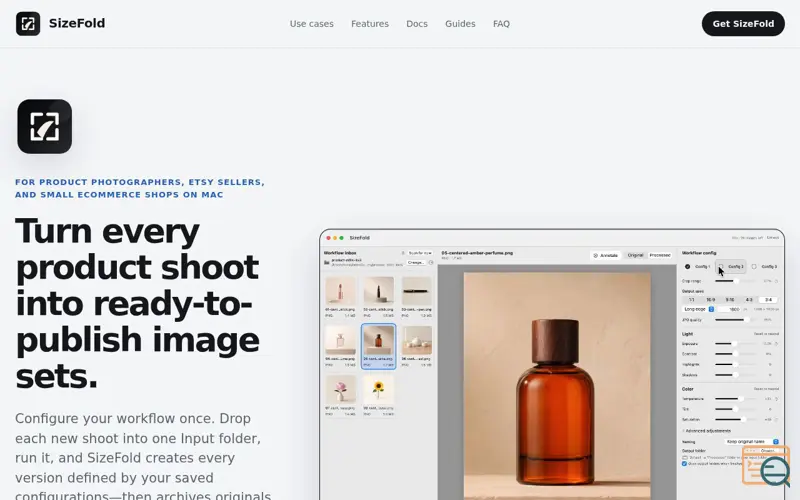The height and width of the screenshot is (500, 800).
Task: Select the Config 2 option
Action: [x=731, y=266]
